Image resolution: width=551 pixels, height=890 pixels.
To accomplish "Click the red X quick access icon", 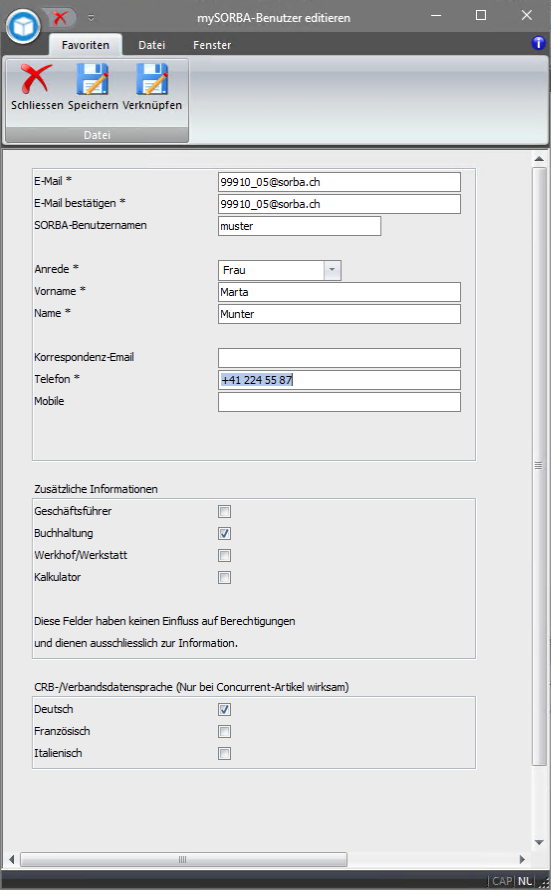I will click(x=60, y=18).
